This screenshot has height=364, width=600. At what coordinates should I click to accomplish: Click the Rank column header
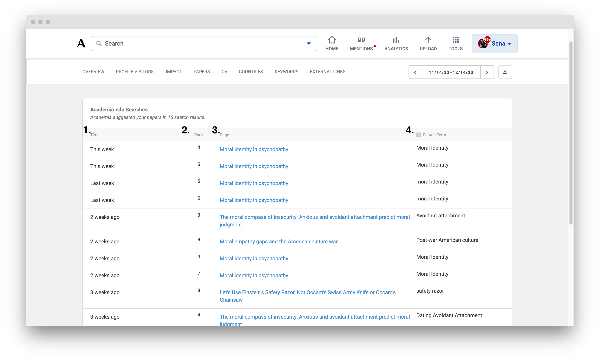(x=199, y=135)
